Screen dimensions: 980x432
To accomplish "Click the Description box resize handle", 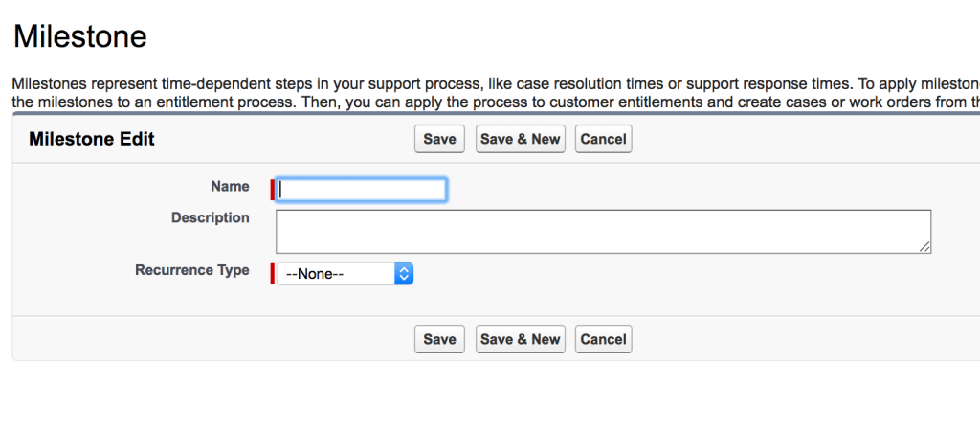I will [925, 247].
